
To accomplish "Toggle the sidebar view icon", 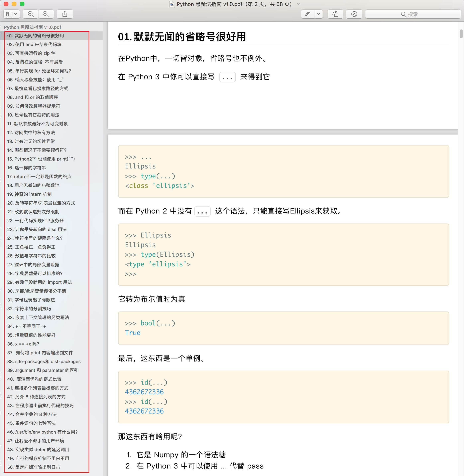I will 9,14.
